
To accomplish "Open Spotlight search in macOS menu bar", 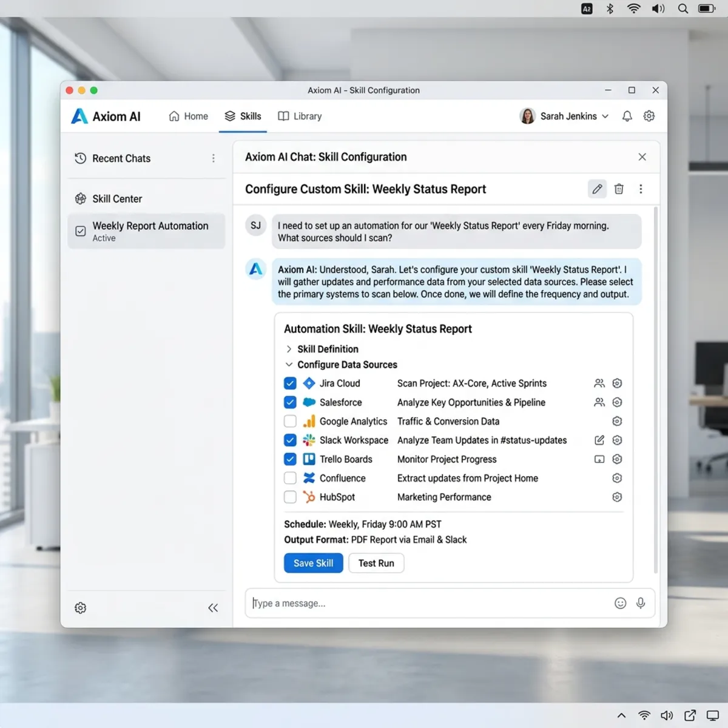I will [x=682, y=8].
